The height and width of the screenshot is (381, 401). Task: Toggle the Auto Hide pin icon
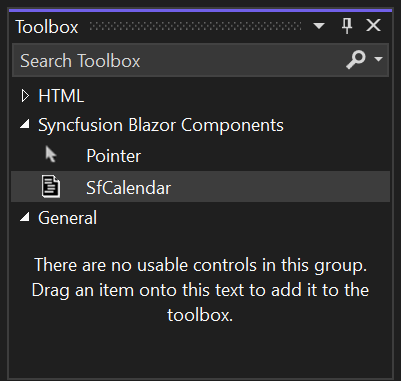347,26
